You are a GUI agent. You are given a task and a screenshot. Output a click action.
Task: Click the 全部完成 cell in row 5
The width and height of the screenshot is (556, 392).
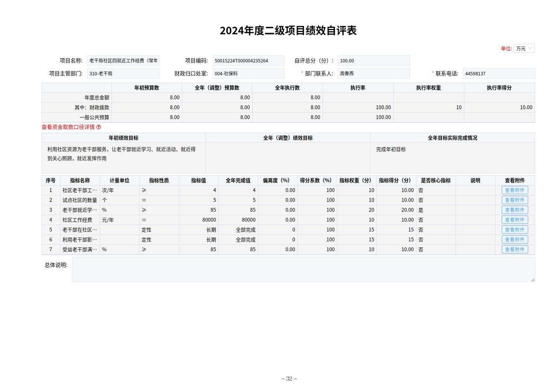pos(238,230)
